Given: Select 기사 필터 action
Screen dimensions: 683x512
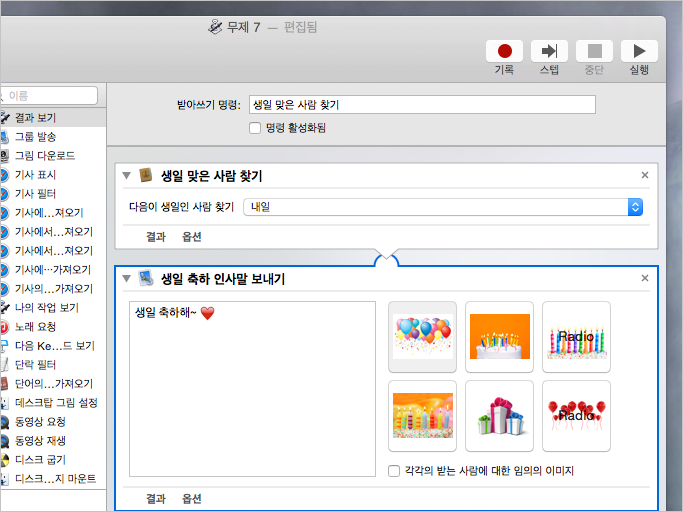Looking at the screenshot, I should pyautogui.click(x=53, y=193).
